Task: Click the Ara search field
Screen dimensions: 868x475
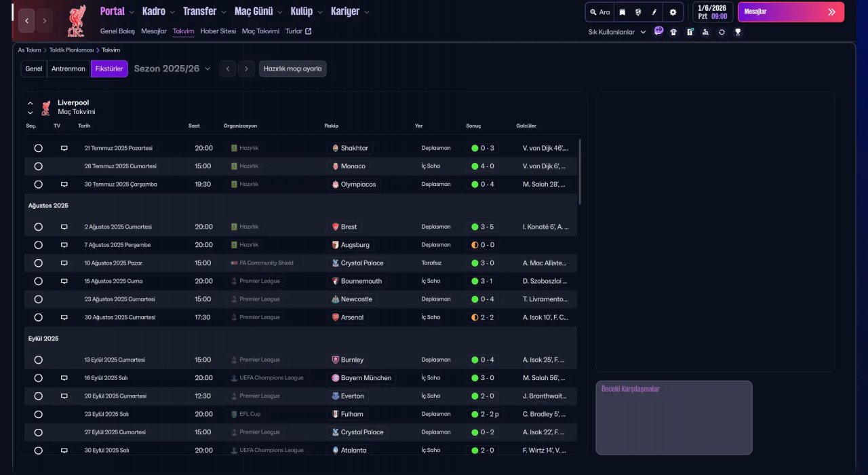Action: pyautogui.click(x=600, y=12)
